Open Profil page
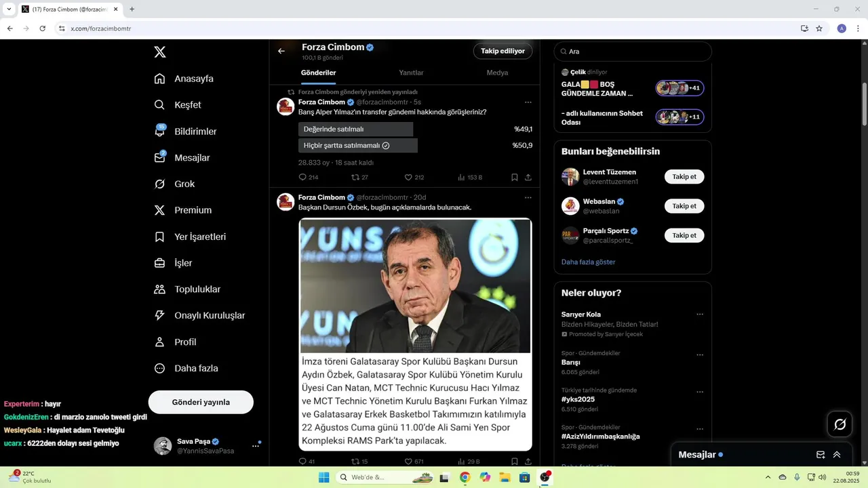 point(175,342)
